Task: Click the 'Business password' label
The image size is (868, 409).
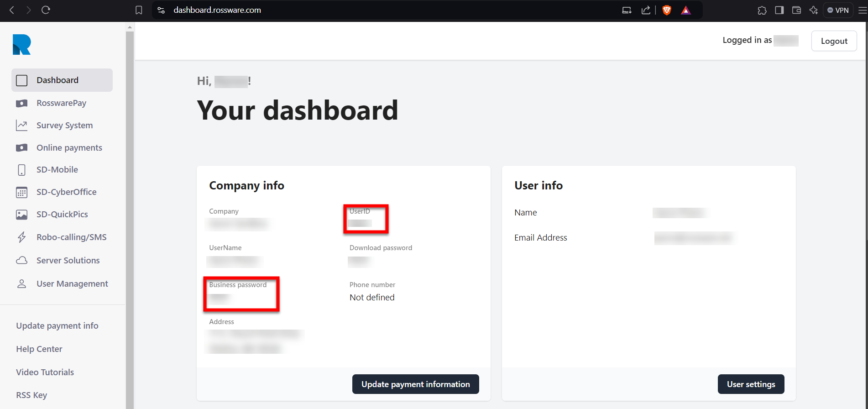Action: coord(238,285)
